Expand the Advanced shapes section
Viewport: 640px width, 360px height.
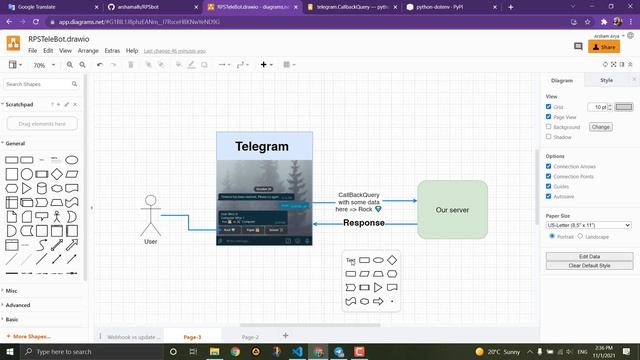[x=17, y=305]
